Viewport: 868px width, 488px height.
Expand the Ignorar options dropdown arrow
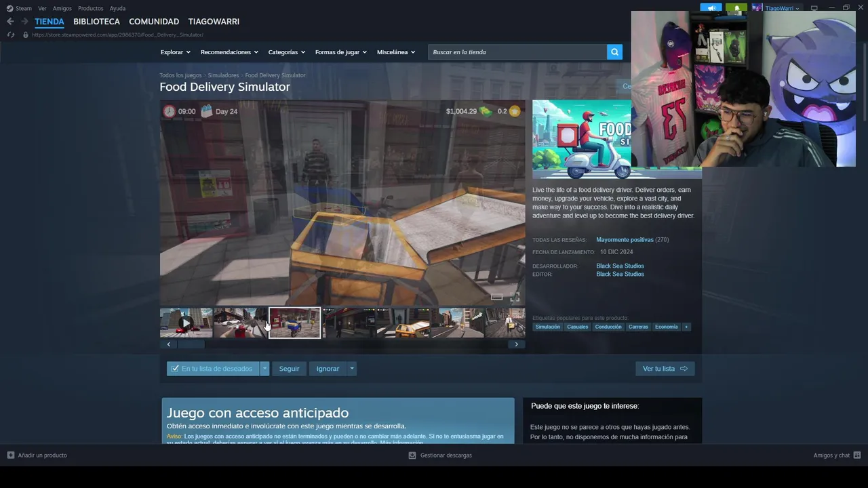click(x=351, y=369)
